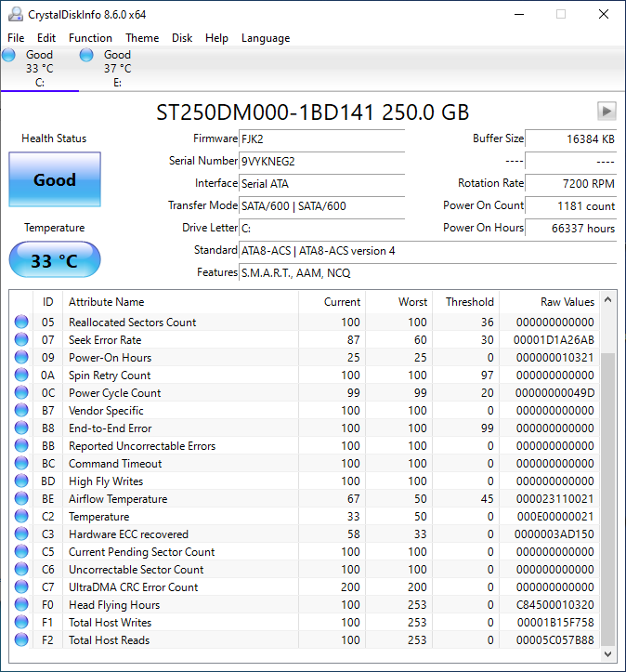The width and height of the screenshot is (626, 672).
Task: Click the Raw Values column header
Action: 549,302
